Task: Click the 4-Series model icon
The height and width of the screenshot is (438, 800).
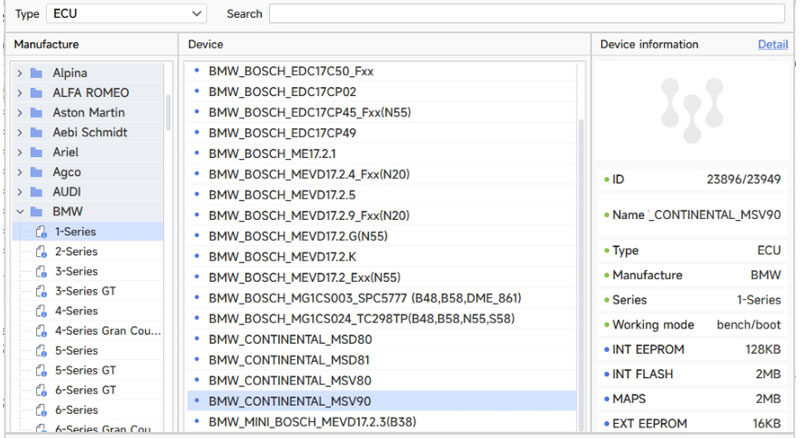Action: 41,311
